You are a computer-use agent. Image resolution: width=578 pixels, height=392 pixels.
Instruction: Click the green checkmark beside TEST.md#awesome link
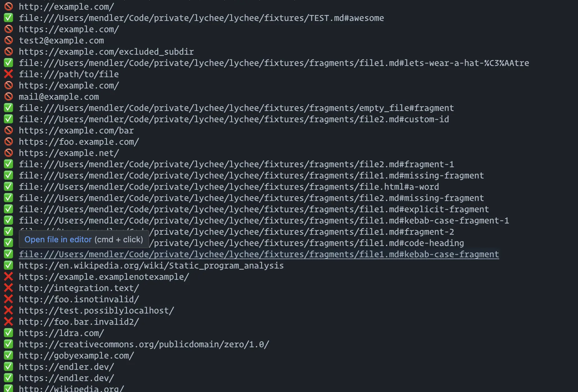(8, 18)
